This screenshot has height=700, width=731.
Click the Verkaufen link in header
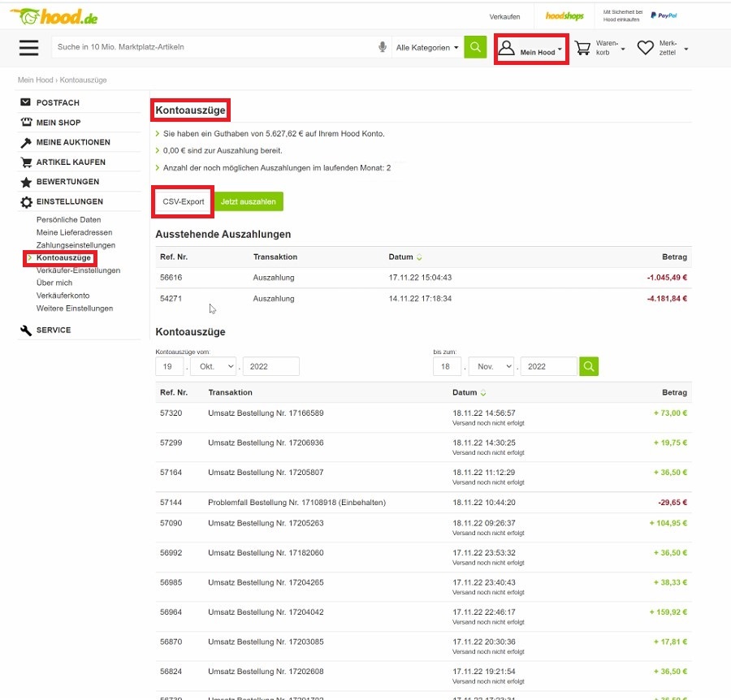[x=504, y=16]
